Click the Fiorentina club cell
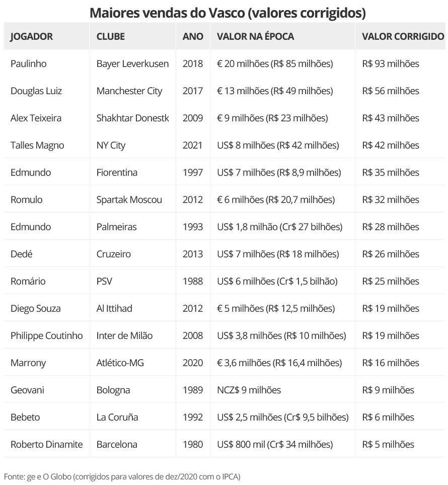The width and height of the screenshot is (448, 485). pyautogui.click(x=117, y=172)
